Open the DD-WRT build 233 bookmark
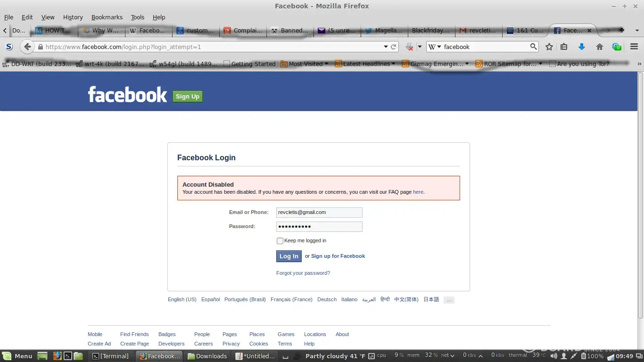 (x=37, y=64)
